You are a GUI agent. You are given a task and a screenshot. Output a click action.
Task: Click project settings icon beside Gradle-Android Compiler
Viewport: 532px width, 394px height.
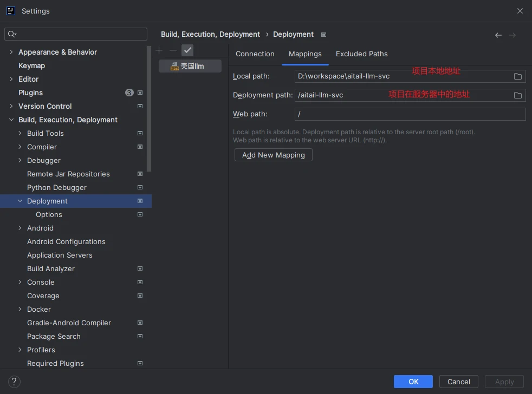pos(140,323)
